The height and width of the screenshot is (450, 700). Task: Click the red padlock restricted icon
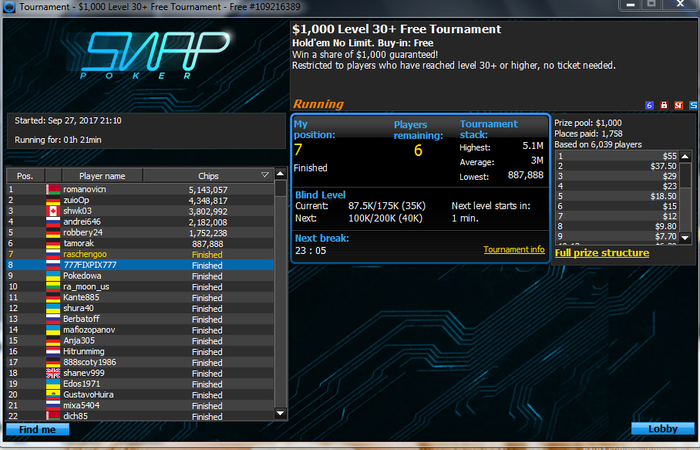click(664, 105)
